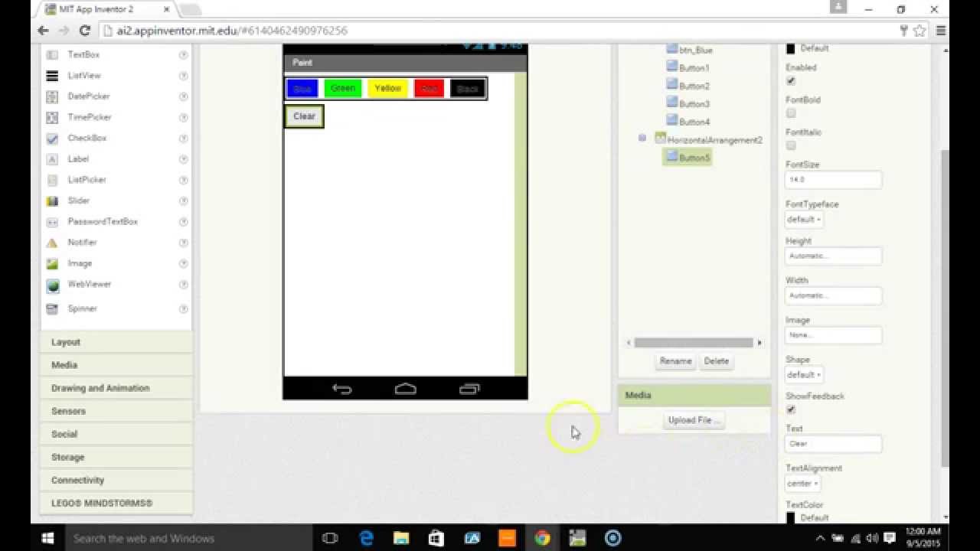Open the Shape property dropdown
Viewport: 980px width, 551px height.
point(803,374)
